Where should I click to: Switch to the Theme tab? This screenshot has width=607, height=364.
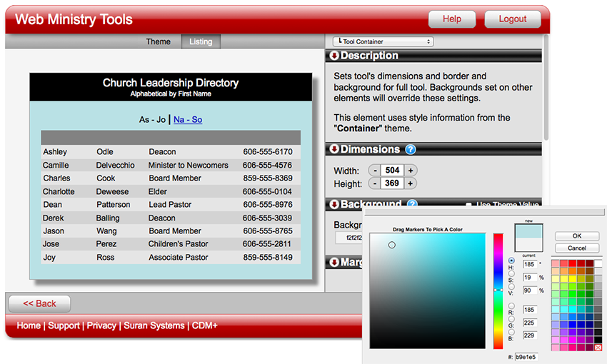click(158, 41)
